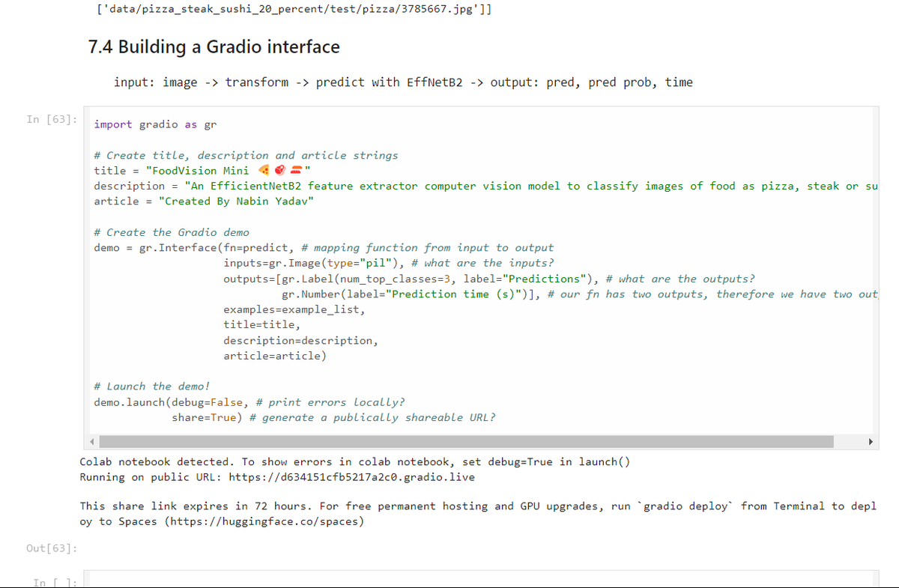Click the Out[63] output prompt
899x588 pixels.
tap(52, 548)
